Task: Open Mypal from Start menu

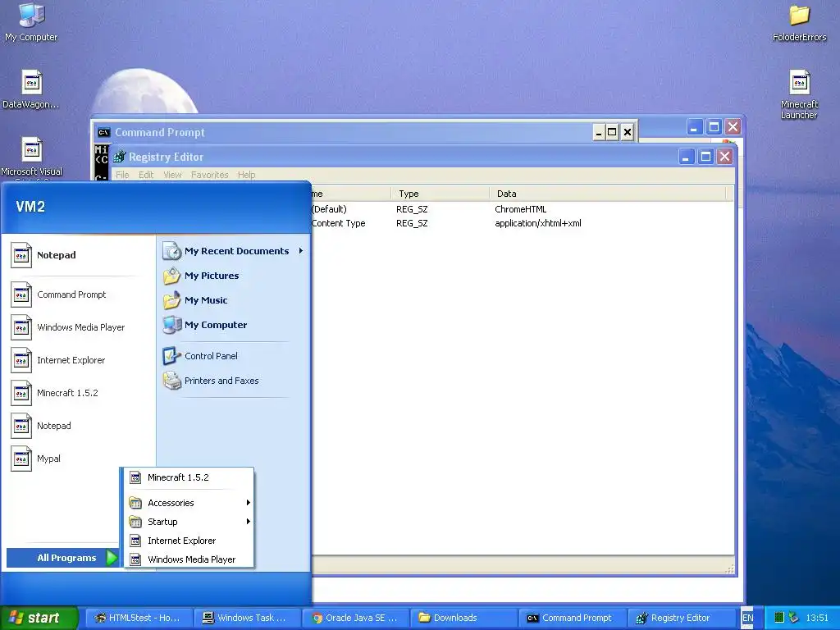Action: tap(48, 459)
